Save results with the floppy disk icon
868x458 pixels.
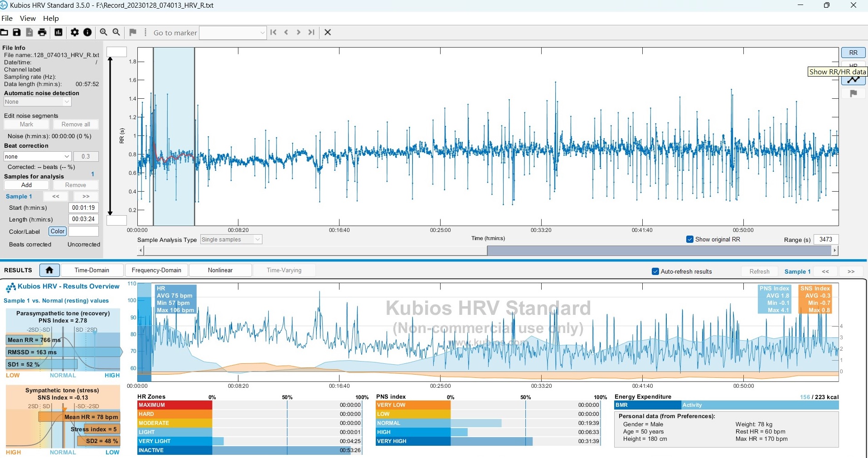click(x=17, y=32)
